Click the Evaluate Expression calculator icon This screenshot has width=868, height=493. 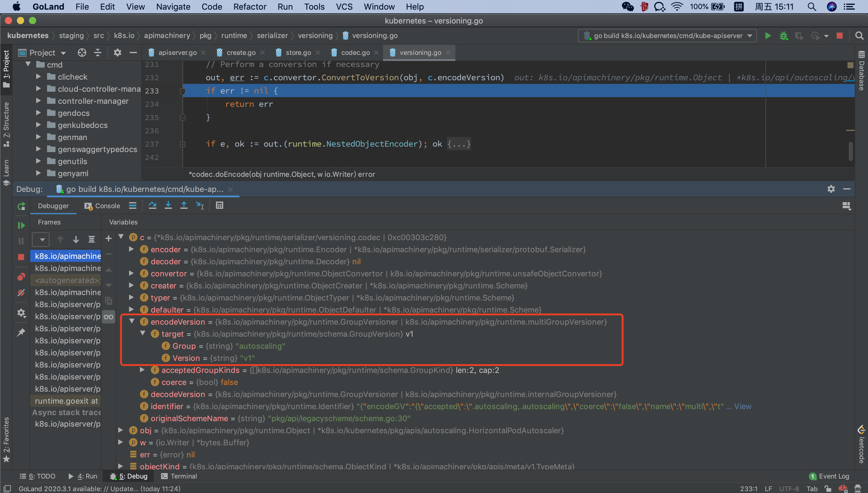(x=220, y=205)
